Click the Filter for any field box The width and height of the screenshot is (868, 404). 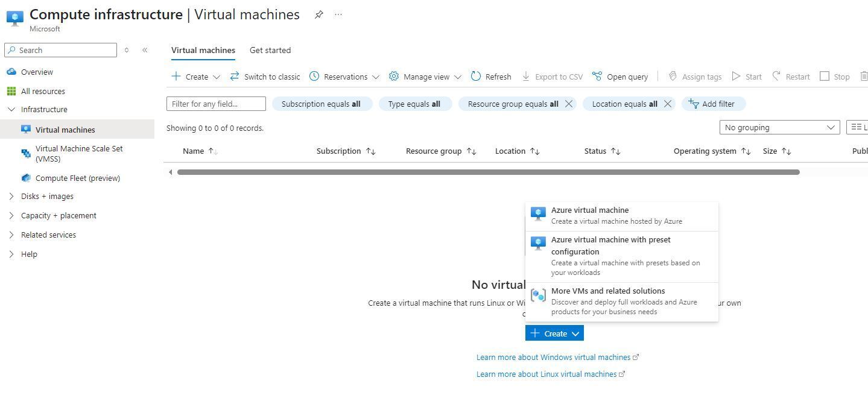[x=216, y=104]
